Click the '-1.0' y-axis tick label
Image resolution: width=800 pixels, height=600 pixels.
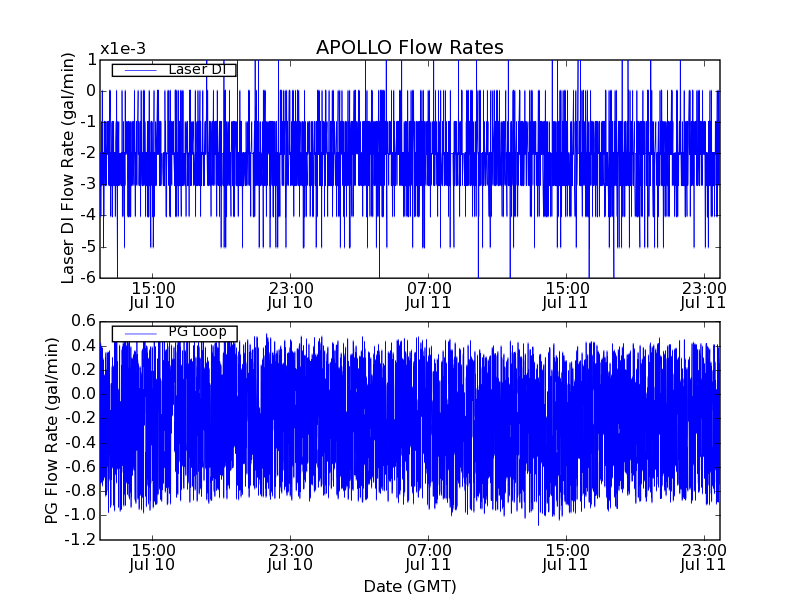(x=80, y=515)
